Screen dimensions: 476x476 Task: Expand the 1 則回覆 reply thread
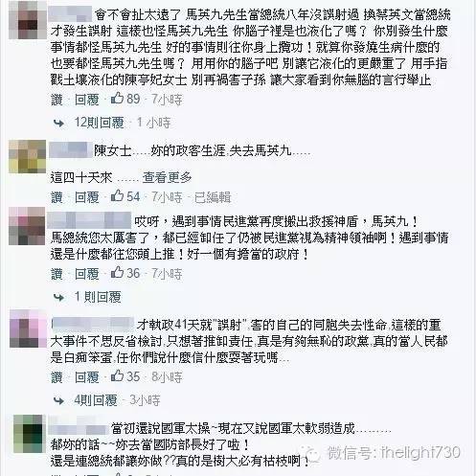[x=98, y=297]
